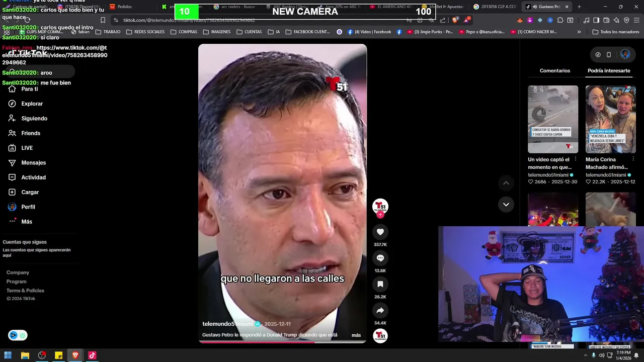Click the Brave Rewards triangle icon

pos(467,20)
